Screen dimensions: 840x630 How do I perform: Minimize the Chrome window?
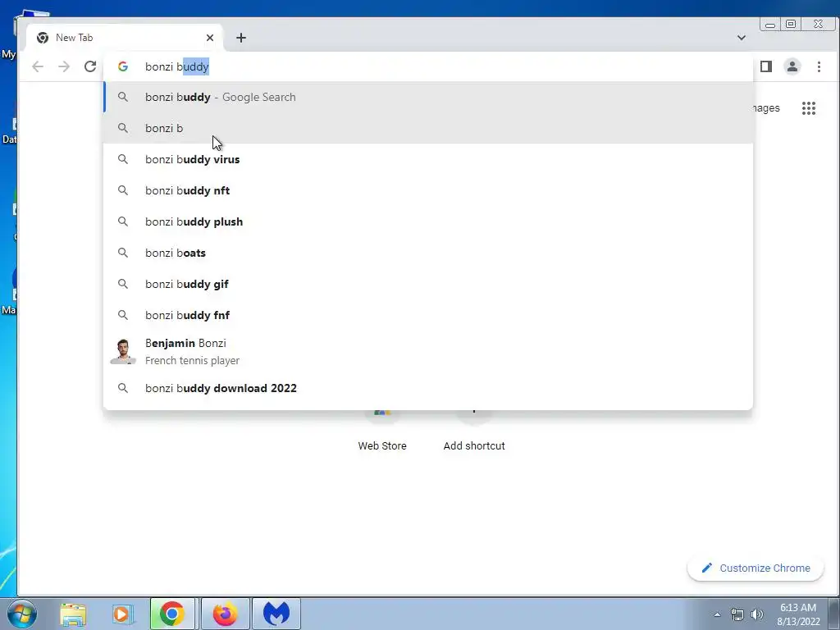770,24
